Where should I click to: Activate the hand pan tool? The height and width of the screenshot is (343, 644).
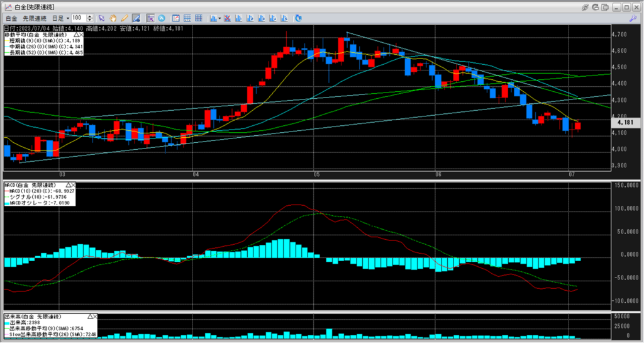click(x=113, y=18)
